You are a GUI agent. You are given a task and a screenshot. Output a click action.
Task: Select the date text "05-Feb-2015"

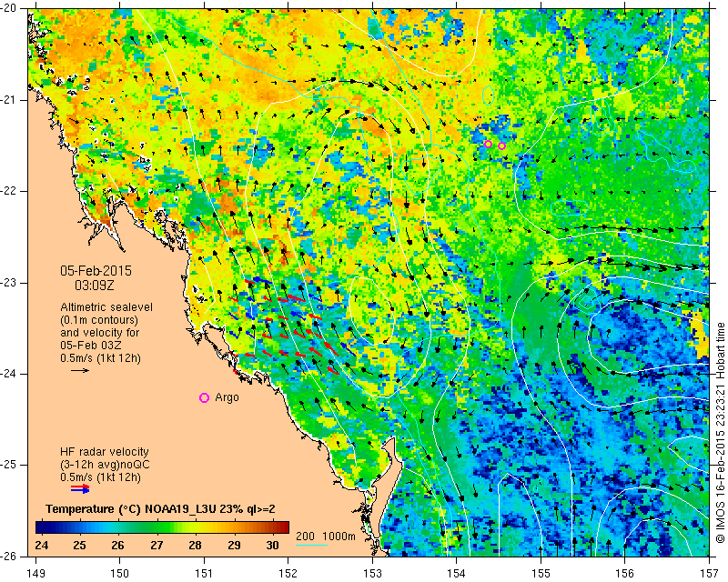[x=96, y=271]
